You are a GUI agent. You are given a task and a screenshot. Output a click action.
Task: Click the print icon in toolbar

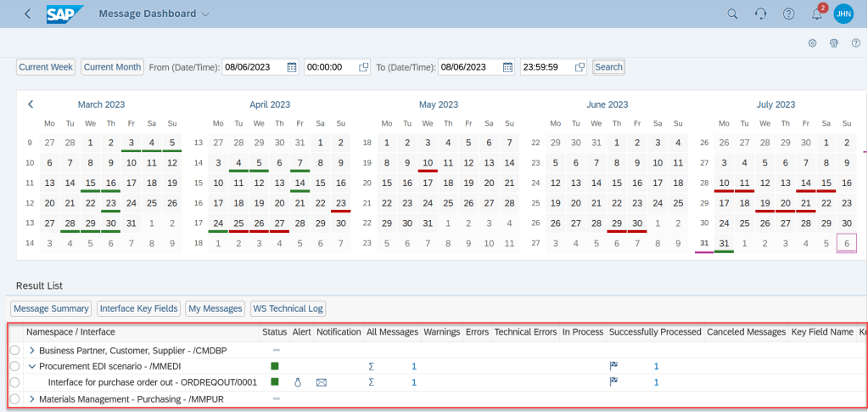(x=833, y=43)
